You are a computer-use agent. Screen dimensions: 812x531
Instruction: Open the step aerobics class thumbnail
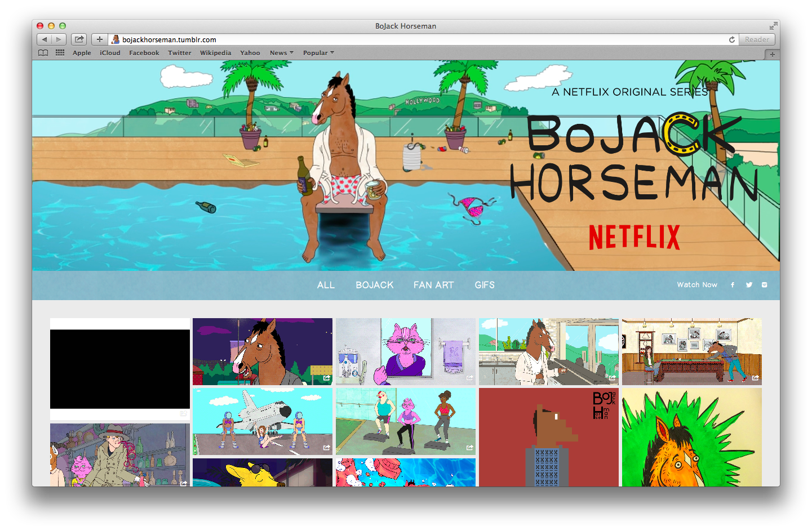406,421
